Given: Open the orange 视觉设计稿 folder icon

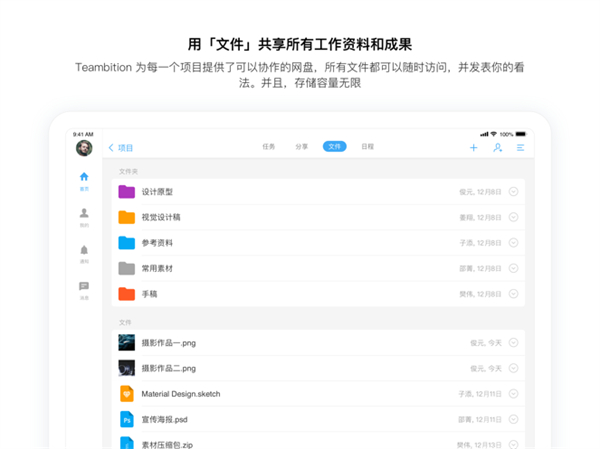Looking at the screenshot, I should [127, 217].
